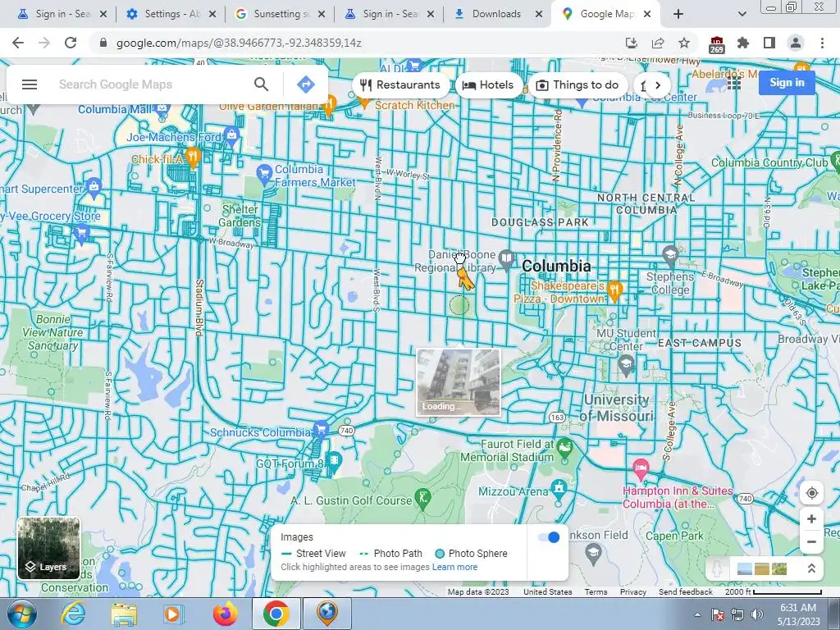840x630 pixels.
Task: Expand the imagery strip with double chevron
Action: point(811,568)
